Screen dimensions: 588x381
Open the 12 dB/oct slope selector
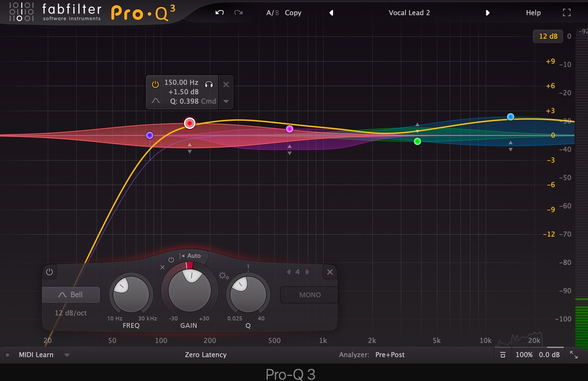[71, 313]
